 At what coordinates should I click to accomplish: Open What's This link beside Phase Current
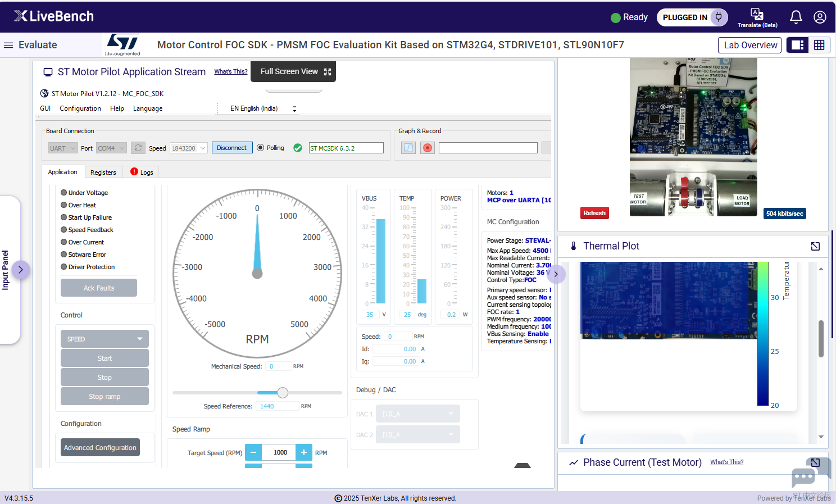(x=726, y=462)
